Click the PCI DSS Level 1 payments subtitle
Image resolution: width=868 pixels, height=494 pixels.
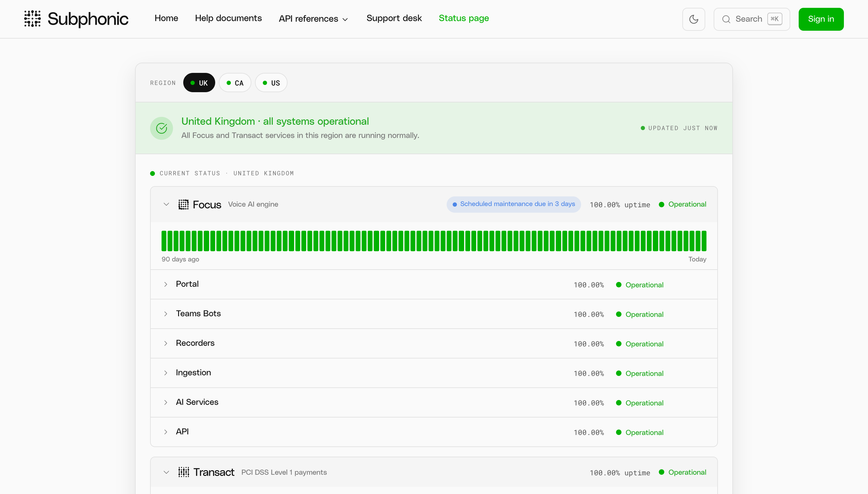[284, 472]
